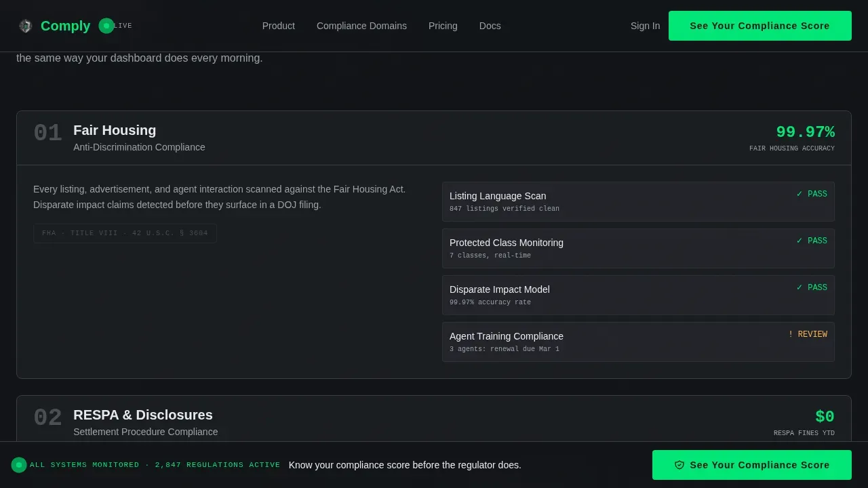Select the RESPA & Disclosures section heading

[143, 415]
